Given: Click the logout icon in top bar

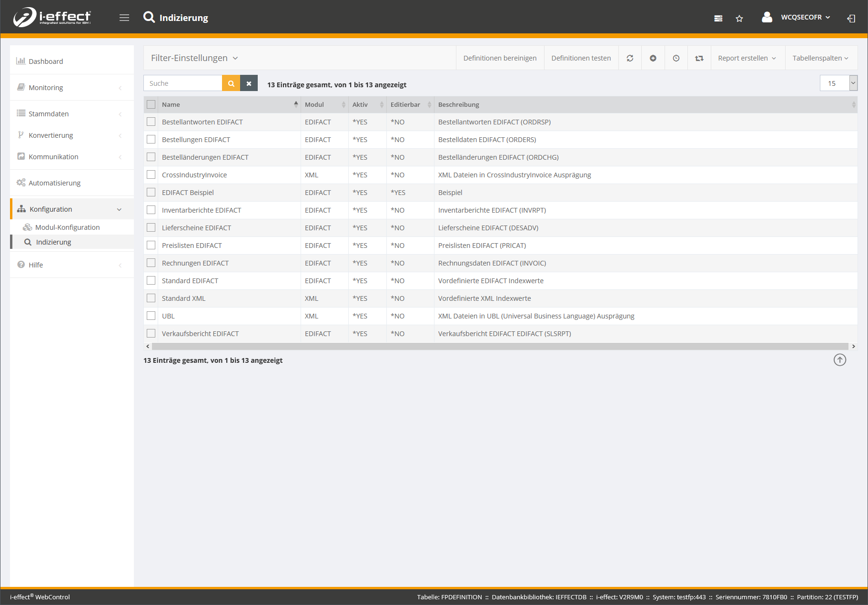Looking at the screenshot, I should (x=851, y=19).
